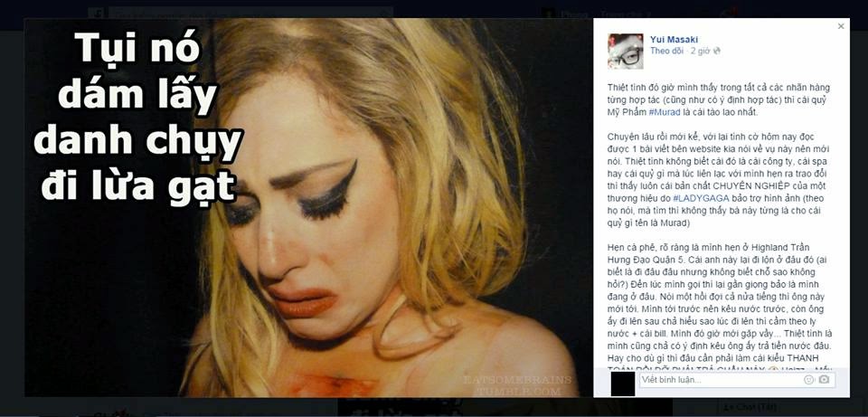This screenshot has width=868, height=417.
Task: Click the dimmed Facebook search bar
Action: tap(250, 13)
